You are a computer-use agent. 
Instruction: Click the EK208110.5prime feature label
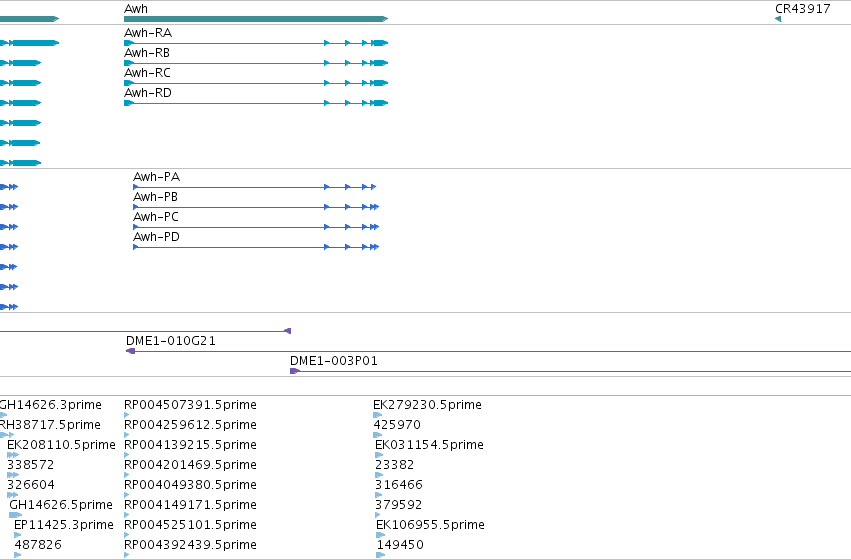click(x=61, y=445)
